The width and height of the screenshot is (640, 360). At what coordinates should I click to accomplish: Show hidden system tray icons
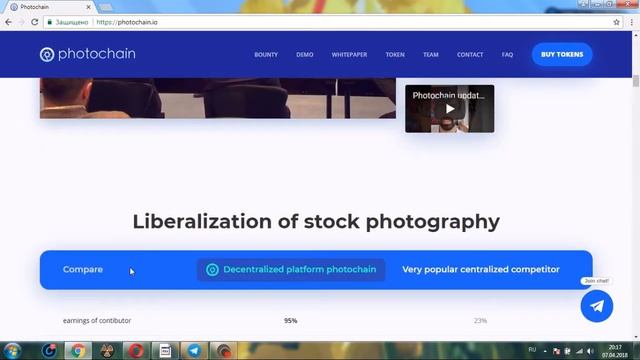click(545, 351)
